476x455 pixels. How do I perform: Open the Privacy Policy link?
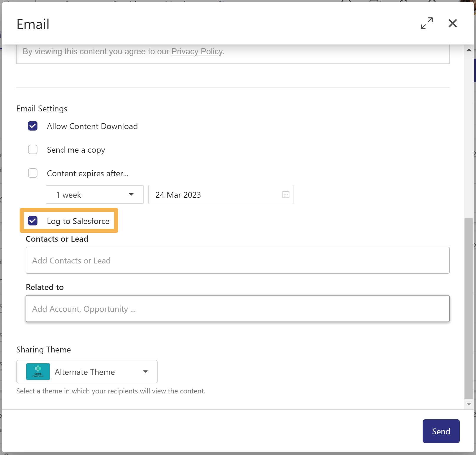197,51
